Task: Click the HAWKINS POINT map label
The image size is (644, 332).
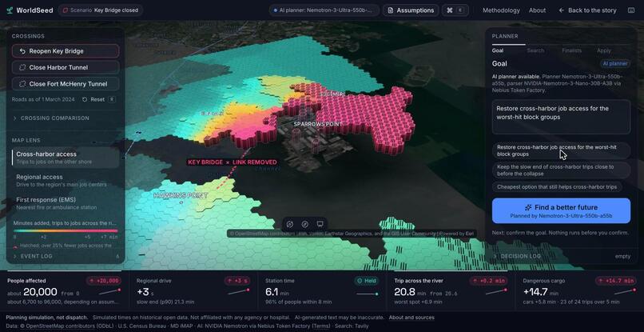Action: (181, 196)
